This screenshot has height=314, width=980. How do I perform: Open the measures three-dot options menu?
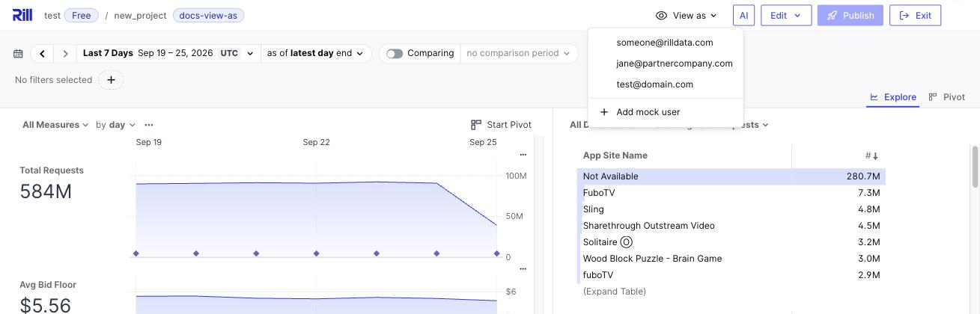tap(149, 125)
